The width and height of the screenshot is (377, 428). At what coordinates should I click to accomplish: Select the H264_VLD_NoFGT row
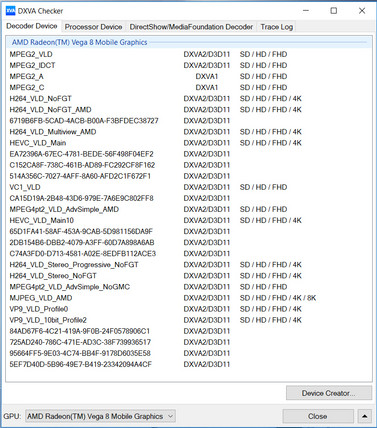(x=189, y=98)
